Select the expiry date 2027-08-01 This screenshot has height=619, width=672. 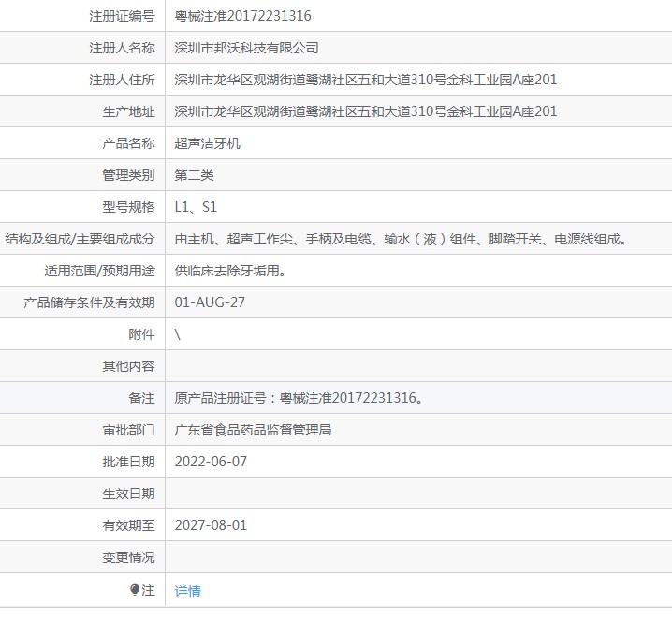[x=211, y=525]
